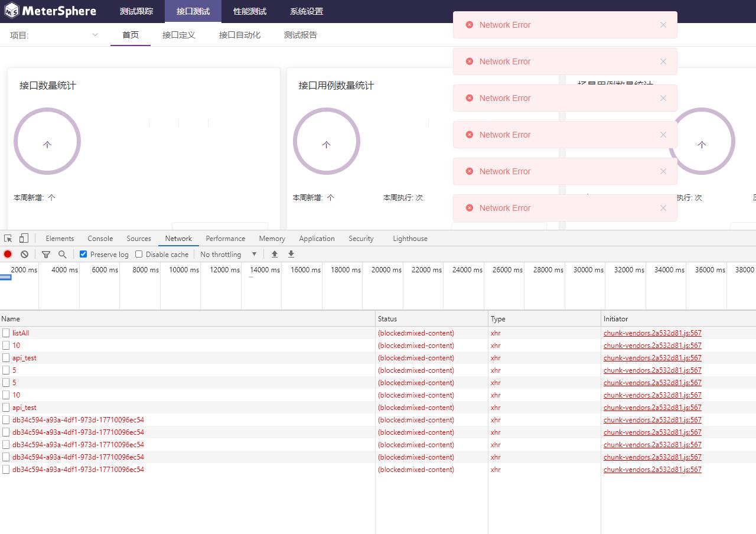Activate the DevTools inspect element icon
756x534 pixels.
pos(8,239)
